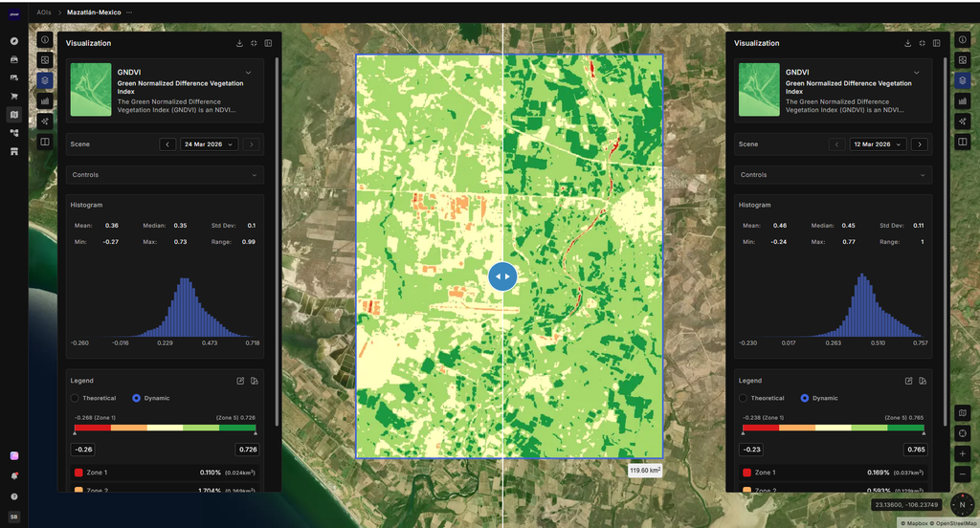980x528 pixels.
Task: Click the shrink icon in right Visualization header
Action: click(922, 43)
